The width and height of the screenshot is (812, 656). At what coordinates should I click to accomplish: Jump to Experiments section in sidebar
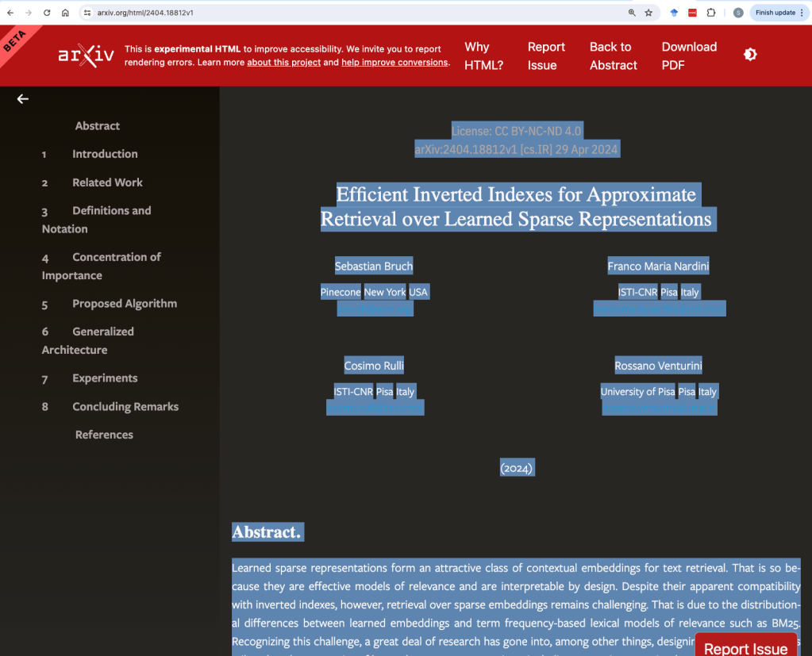[105, 378]
